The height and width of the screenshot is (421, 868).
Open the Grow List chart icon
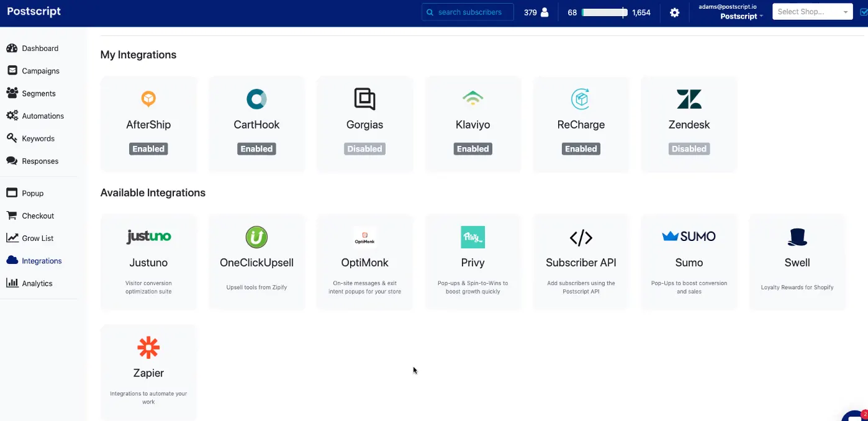(12, 238)
